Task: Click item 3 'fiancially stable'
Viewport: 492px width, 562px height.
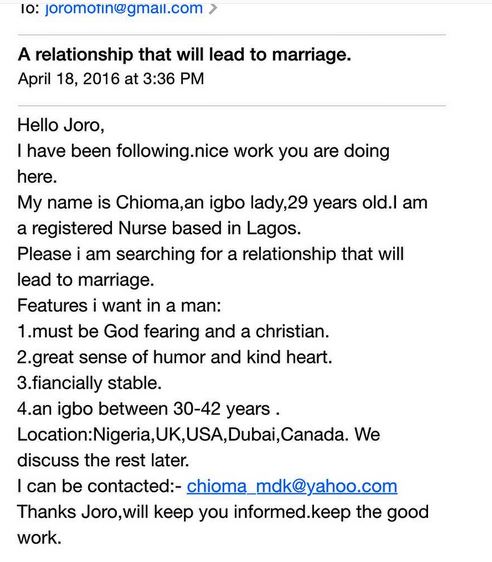Action: point(89,383)
